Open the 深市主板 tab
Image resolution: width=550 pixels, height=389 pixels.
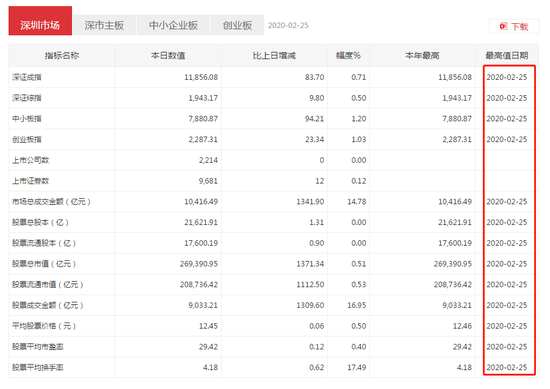104,25
